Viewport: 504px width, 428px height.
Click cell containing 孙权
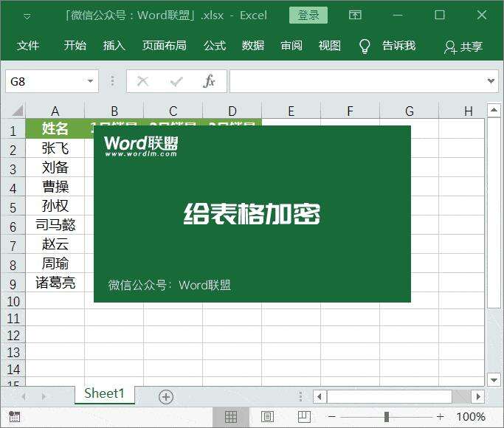[55, 206]
